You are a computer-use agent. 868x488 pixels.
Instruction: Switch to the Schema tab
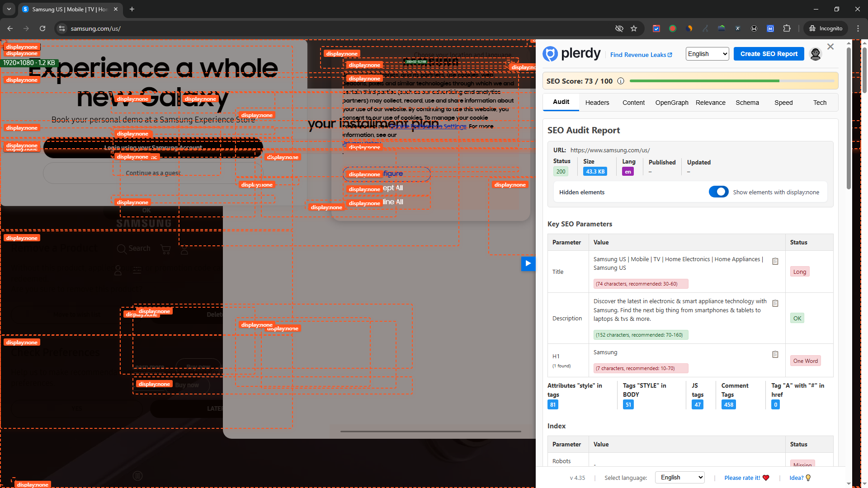747,103
